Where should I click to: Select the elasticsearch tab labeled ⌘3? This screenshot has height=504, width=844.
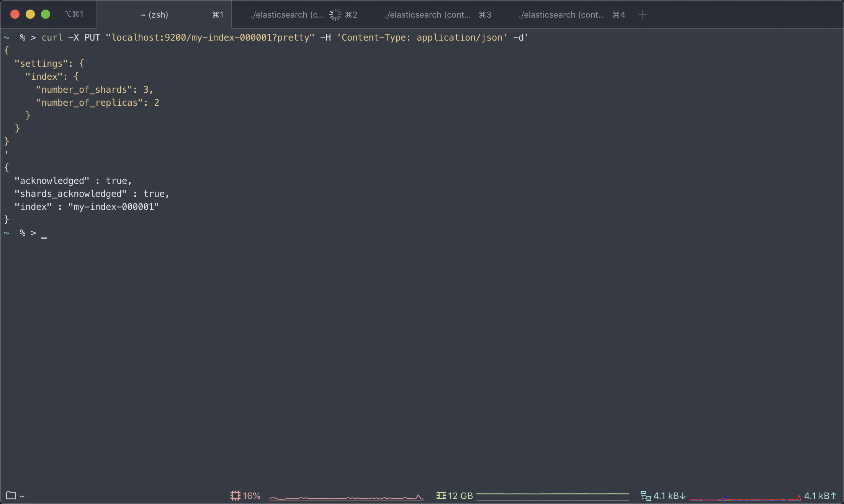(428, 15)
